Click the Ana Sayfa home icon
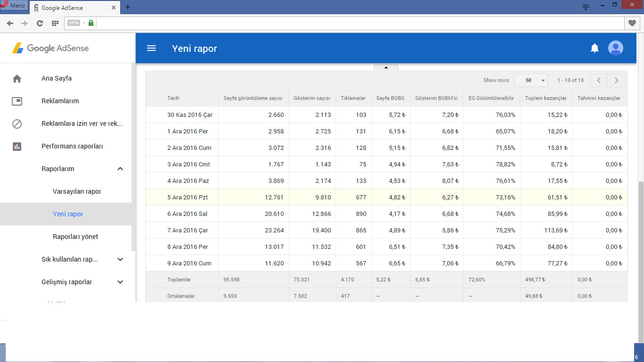This screenshot has height=362, width=644. 17,79
